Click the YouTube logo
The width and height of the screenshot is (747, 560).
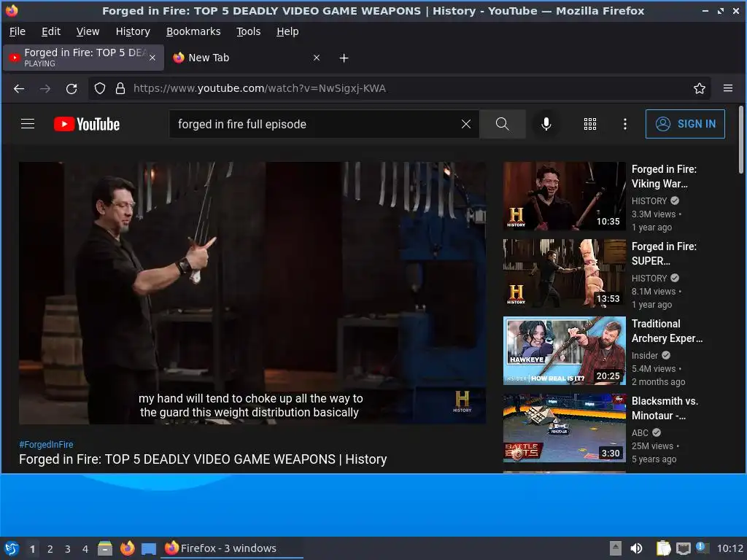click(x=87, y=124)
